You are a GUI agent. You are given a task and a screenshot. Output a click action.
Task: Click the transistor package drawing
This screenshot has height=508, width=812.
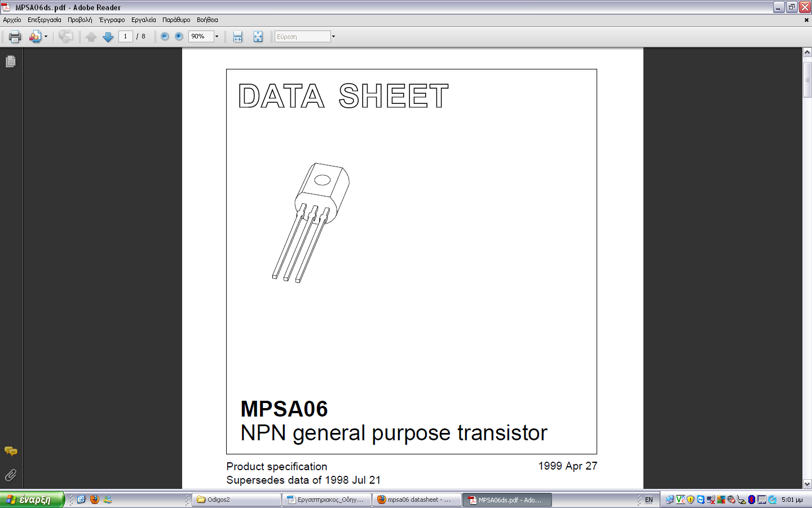point(311,223)
